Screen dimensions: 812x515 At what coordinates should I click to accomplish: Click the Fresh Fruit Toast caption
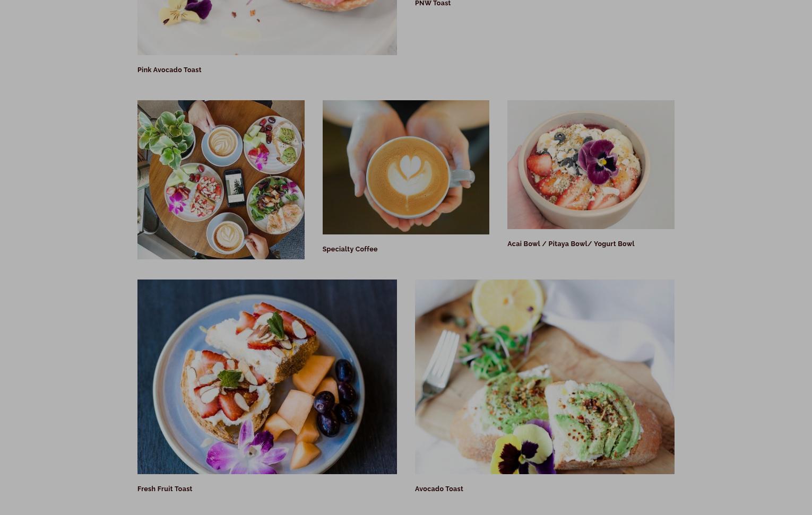pyautogui.click(x=165, y=488)
